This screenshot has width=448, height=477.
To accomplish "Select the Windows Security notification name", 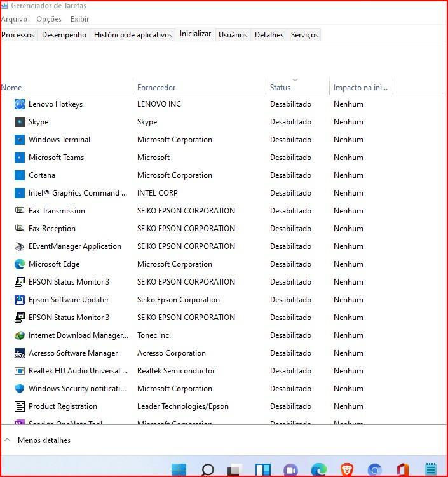I will coord(77,389).
